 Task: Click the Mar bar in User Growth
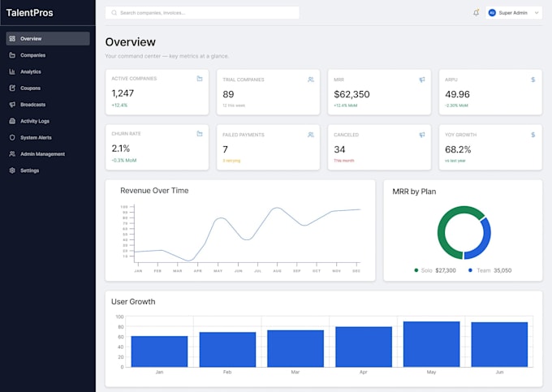pyautogui.click(x=295, y=348)
